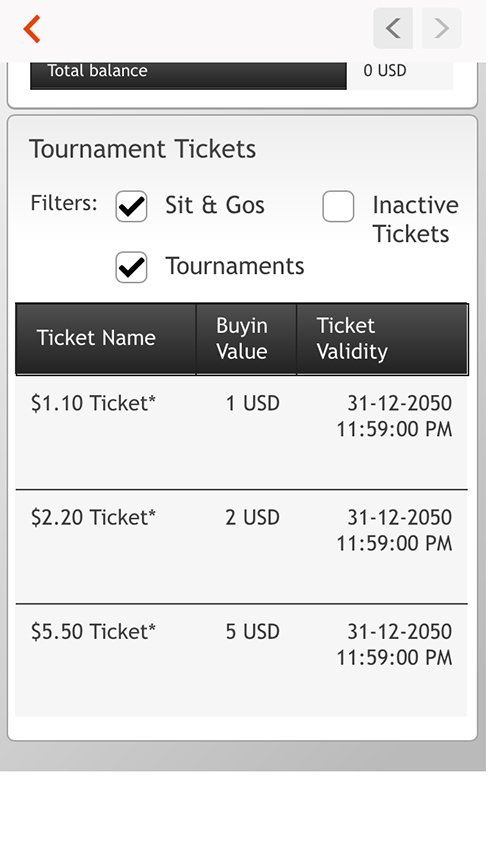Tap the orange back arrow
489x865 pixels.
(32, 29)
